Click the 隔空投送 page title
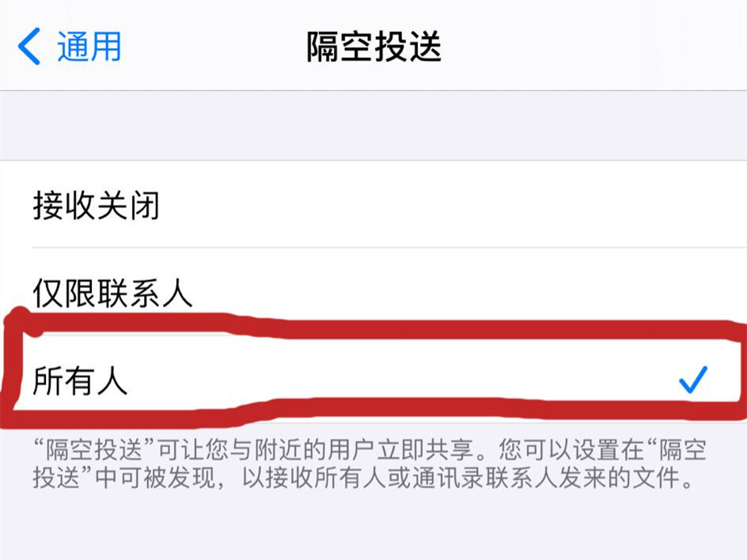Screen dimensions: 747x560 coord(374,47)
